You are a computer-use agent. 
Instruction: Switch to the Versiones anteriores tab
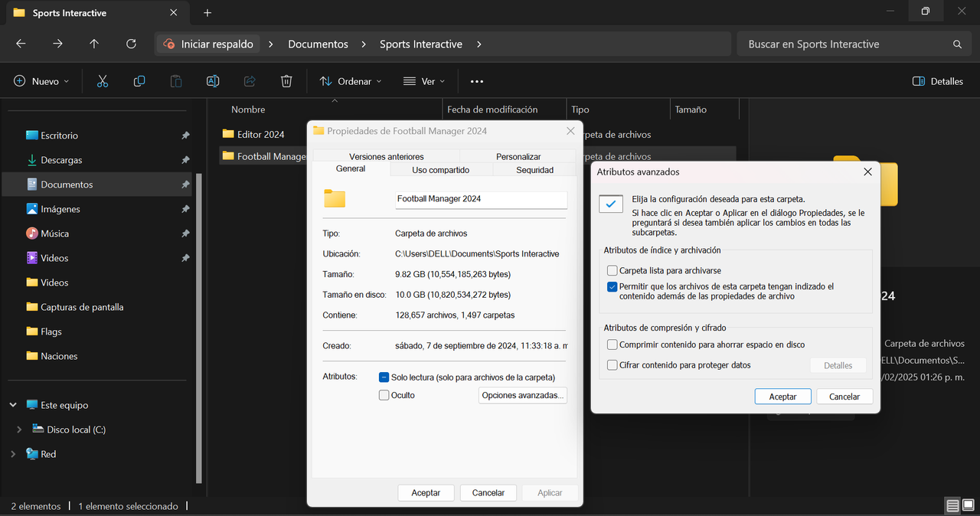387,156
